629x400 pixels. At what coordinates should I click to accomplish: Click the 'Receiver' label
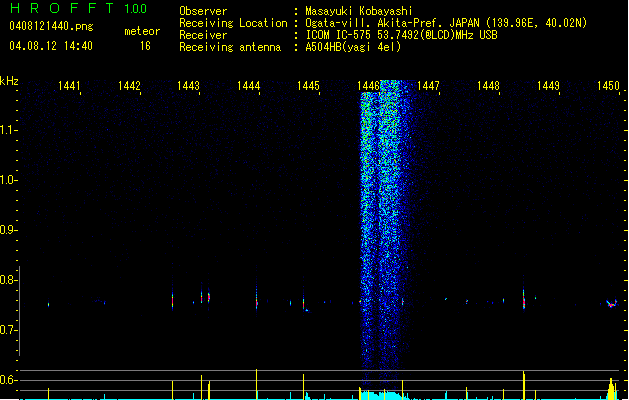click(x=203, y=35)
